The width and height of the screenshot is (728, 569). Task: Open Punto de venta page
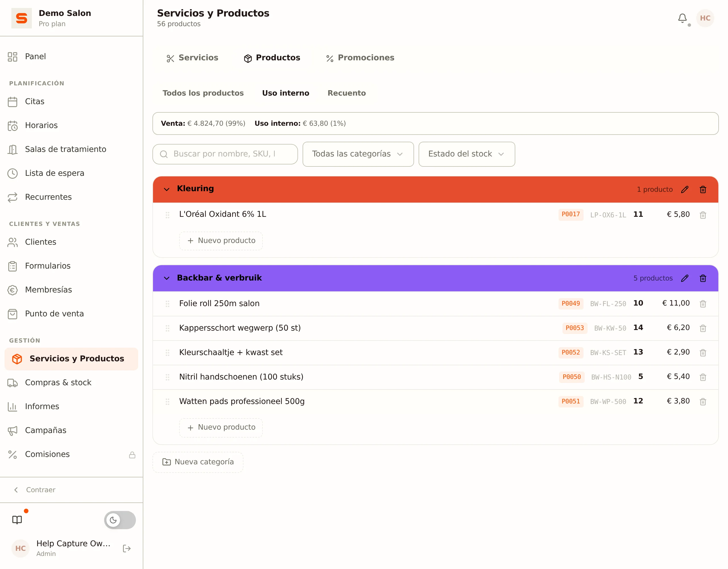coord(71,314)
